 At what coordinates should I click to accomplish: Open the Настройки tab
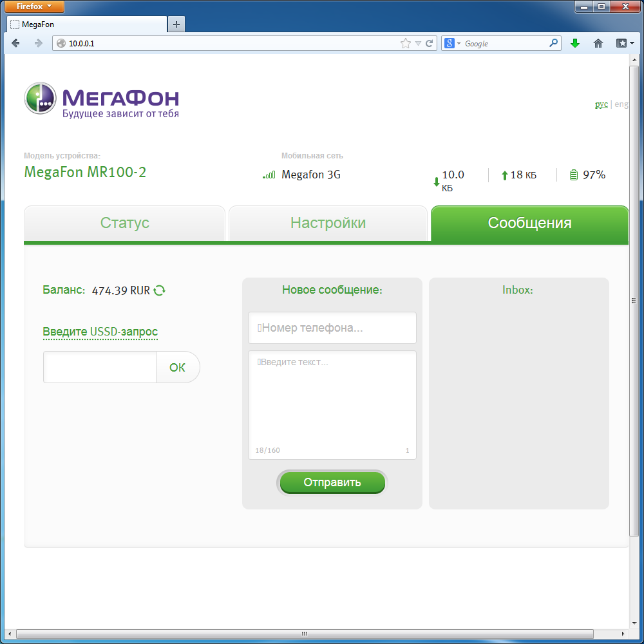[x=328, y=223]
